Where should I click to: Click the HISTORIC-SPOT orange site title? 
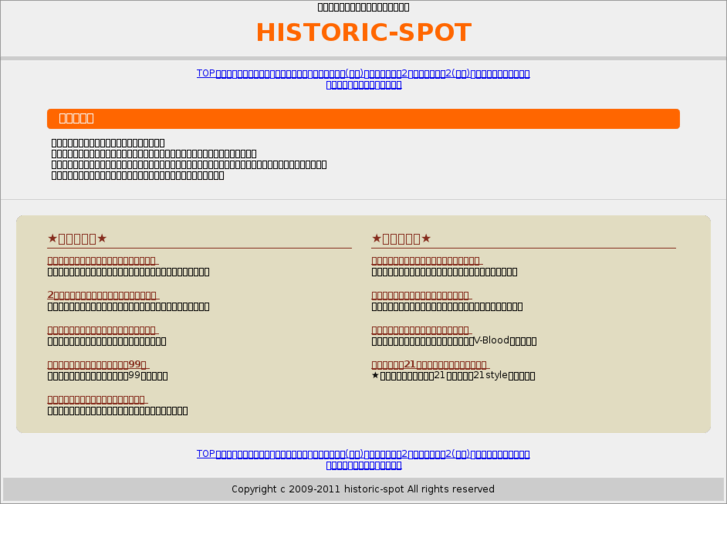364,32
